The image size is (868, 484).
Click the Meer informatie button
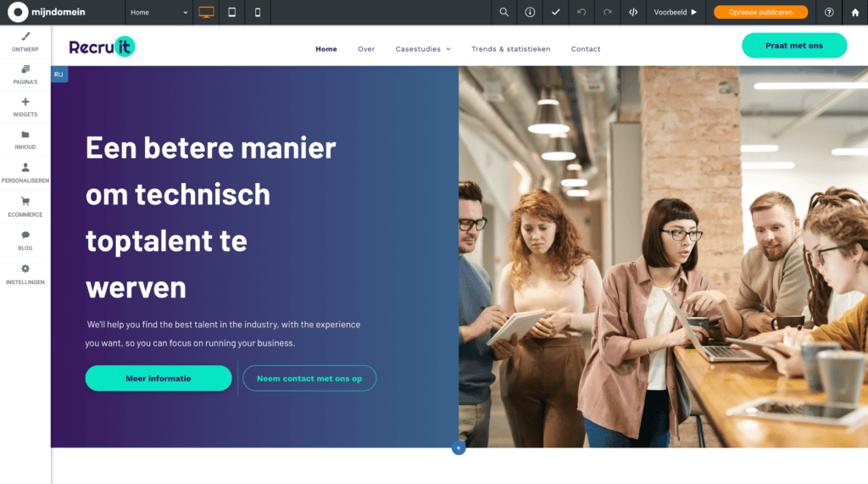(159, 378)
